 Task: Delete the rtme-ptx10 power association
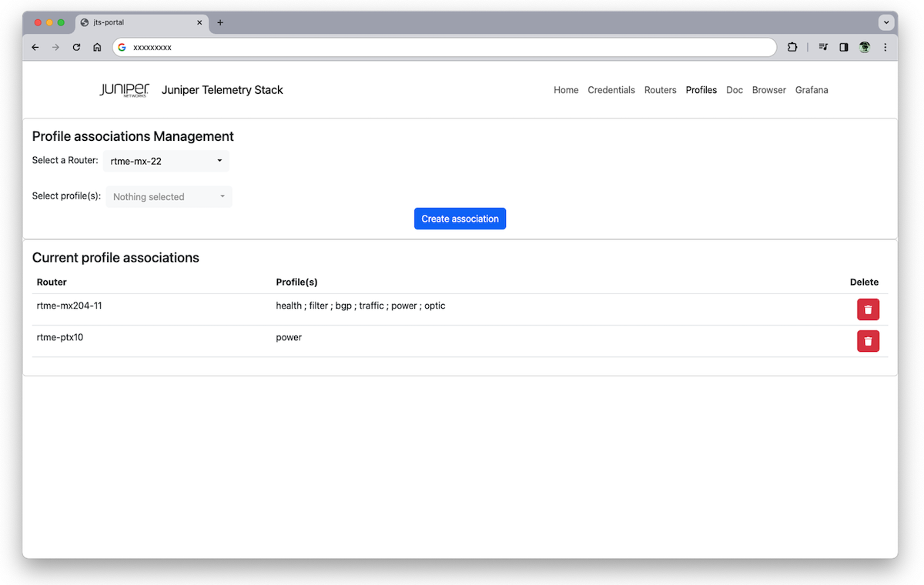868,340
